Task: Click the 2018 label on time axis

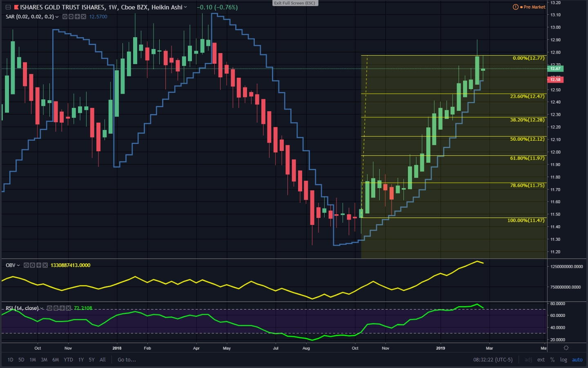Action: coord(117,348)
